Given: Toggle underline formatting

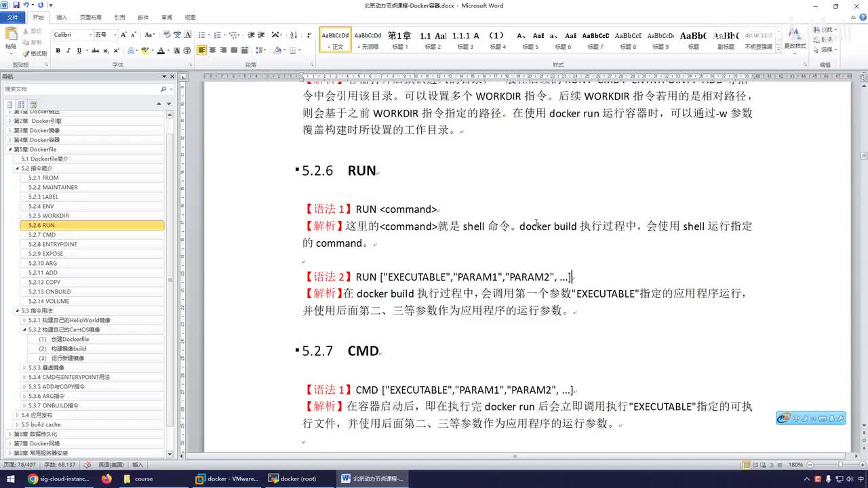Looking at the screenshot, I should [80, 50].
